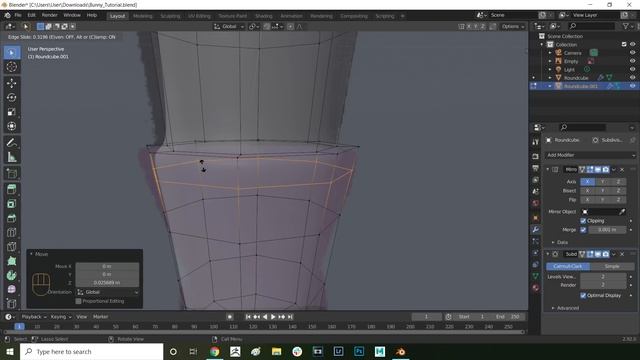This screenshot has height=360, width=640.
Task: Collapse the Mirror modifier panel
Action: pyautogui.click(x=548, y=169)
